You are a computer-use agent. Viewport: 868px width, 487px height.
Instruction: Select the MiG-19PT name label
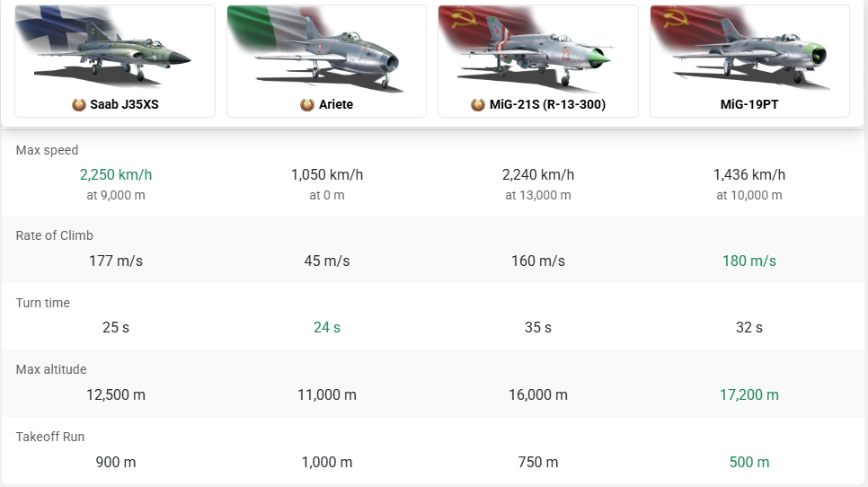pyautogui.click(x=749, y=104)
